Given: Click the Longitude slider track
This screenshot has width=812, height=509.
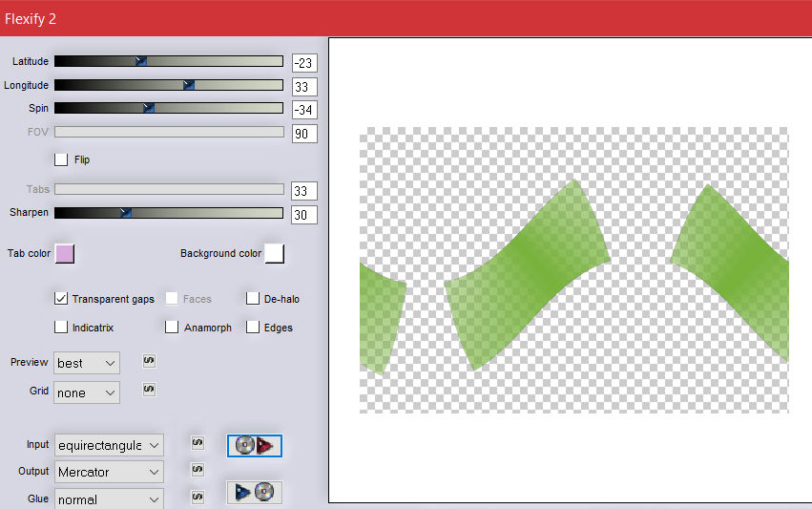Looking at the screenshot, I should coord(169,85).
